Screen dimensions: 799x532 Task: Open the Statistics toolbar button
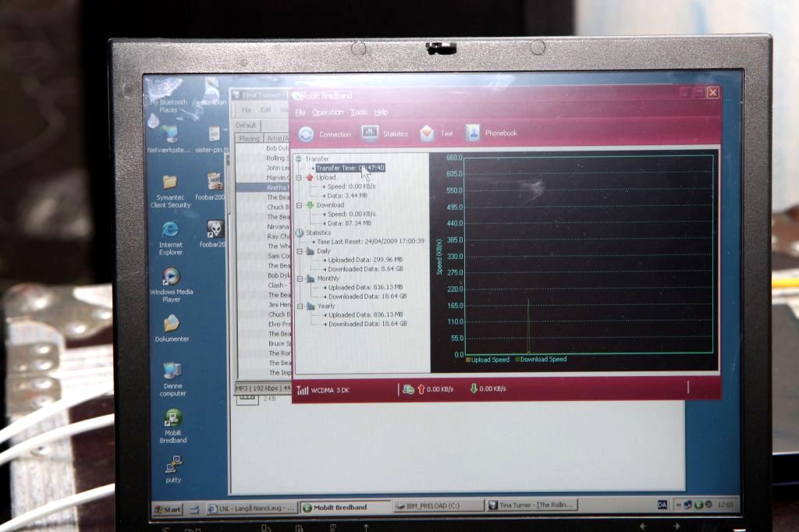pyautogui.click(x=385, y=133)
